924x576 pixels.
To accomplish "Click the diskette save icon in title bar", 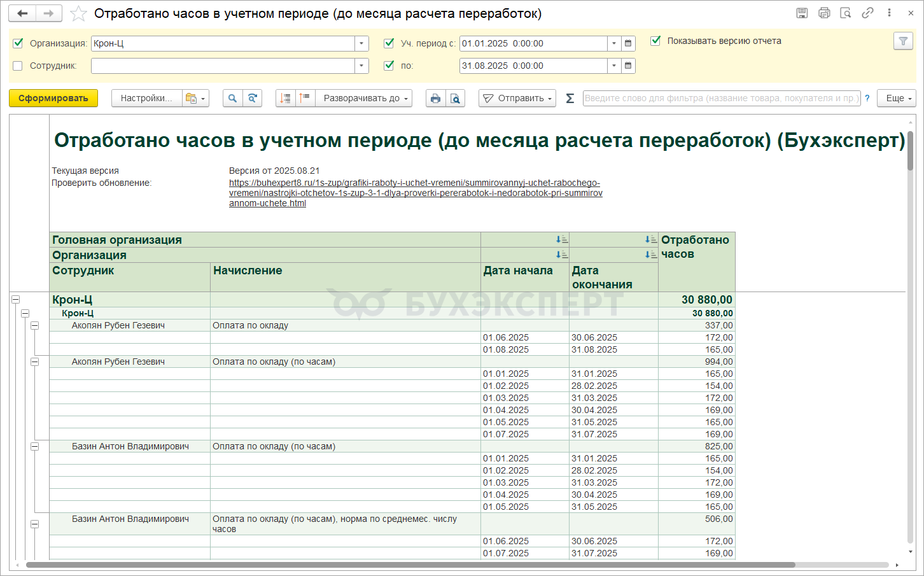I will click(802, 13).
